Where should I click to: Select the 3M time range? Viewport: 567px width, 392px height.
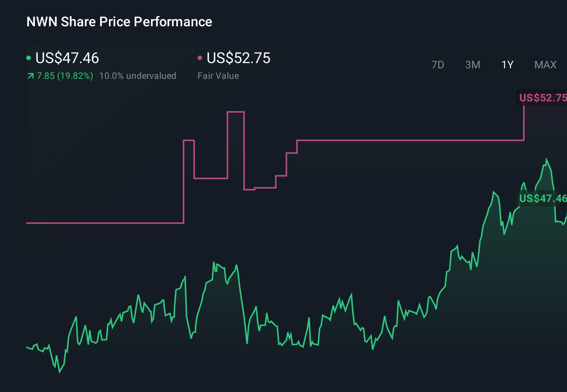pos(472,65)
